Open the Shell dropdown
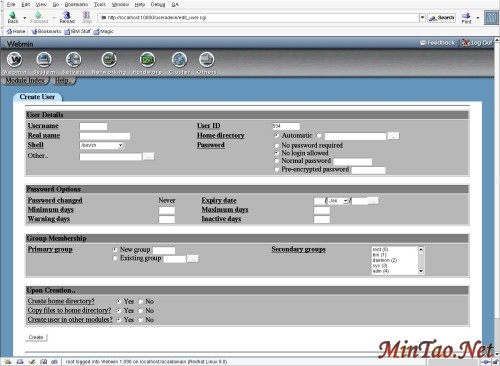Image resolution: width=500 pixels, height=366 pixels. pos(102,145)
